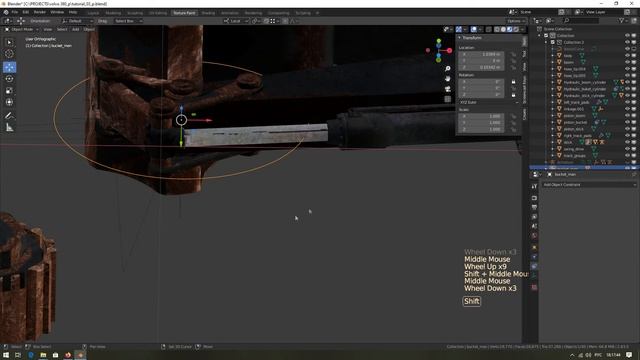Select the Annotate tool
Viewport: 640px width, 360px height.
tap(9, 116)
